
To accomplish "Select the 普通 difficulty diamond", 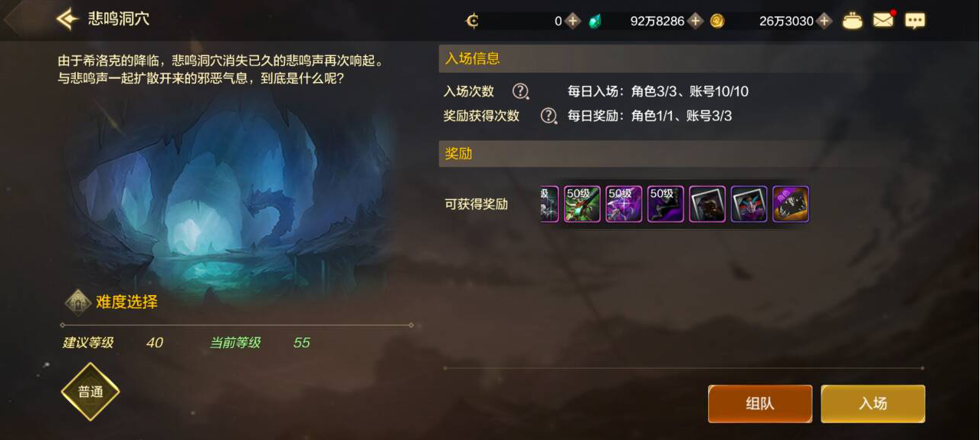I will click(90, 392).
